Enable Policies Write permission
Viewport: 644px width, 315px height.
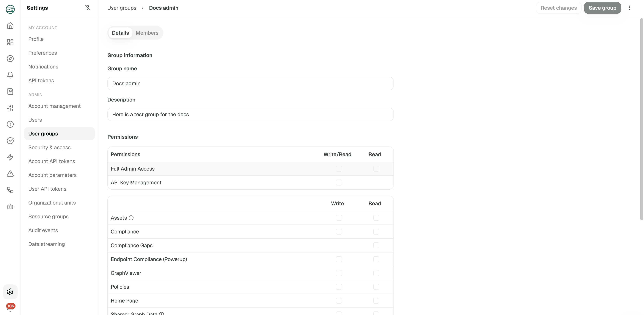(x=339, y=287)
